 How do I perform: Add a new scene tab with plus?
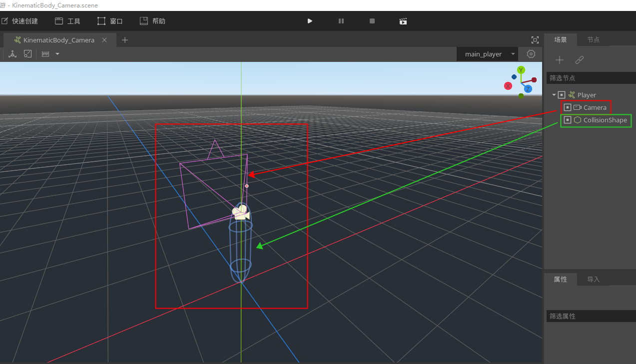(125, 40)
